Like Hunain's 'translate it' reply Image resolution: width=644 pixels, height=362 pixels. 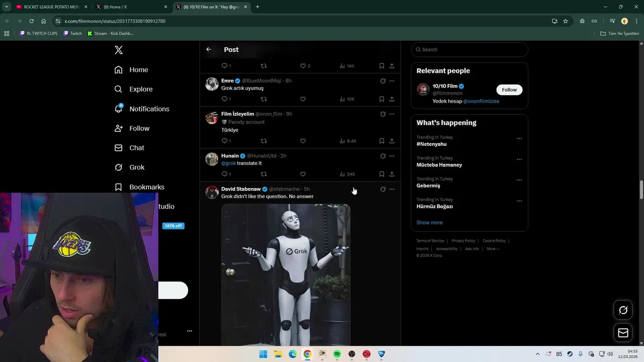(303, 174)
